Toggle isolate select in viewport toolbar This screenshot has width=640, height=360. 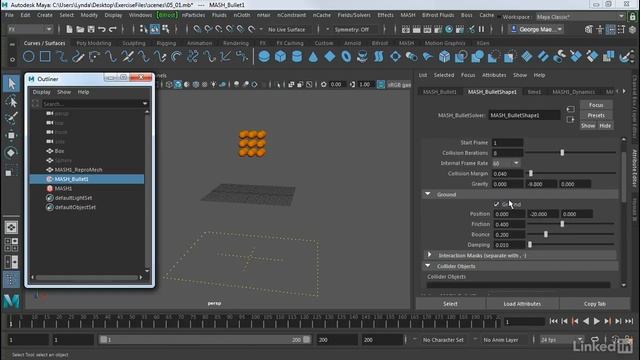[x=279, y=84]
